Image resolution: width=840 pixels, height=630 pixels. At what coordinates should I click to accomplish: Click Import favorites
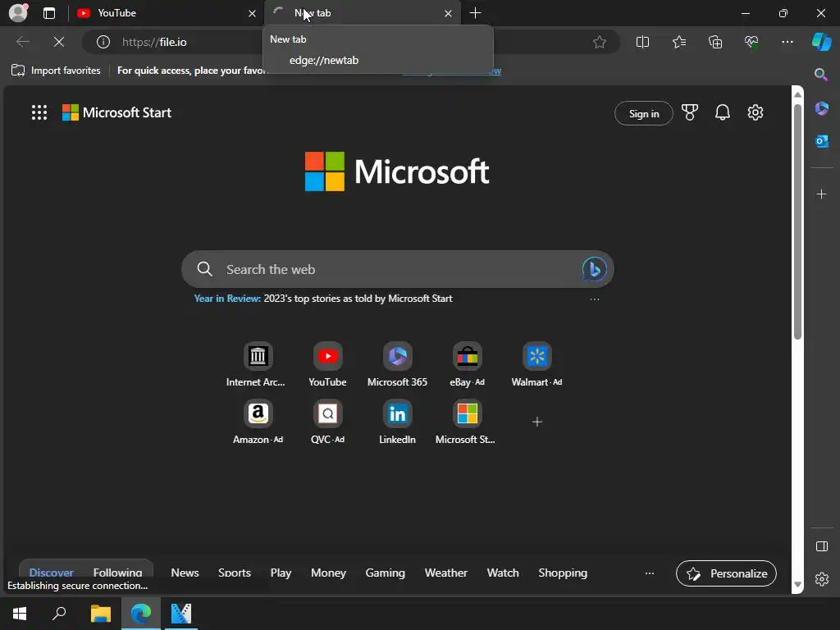(x=56, y=71)
